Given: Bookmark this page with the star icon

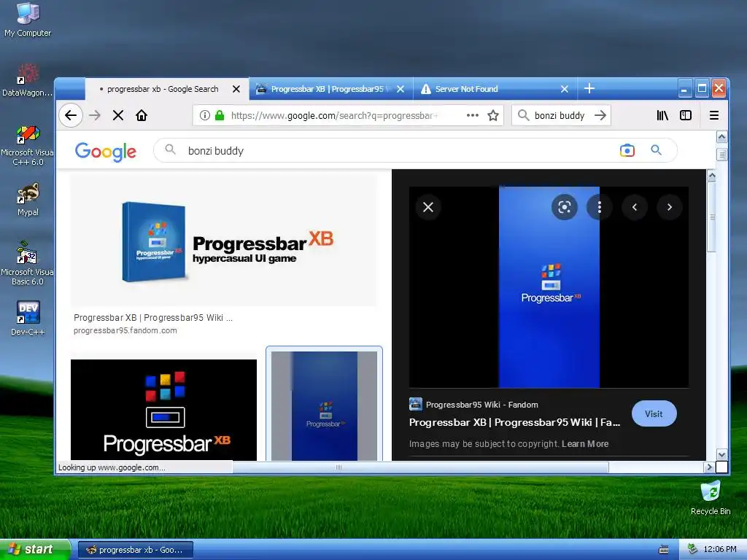Looking at the screenshot, I should coord(493,115).
